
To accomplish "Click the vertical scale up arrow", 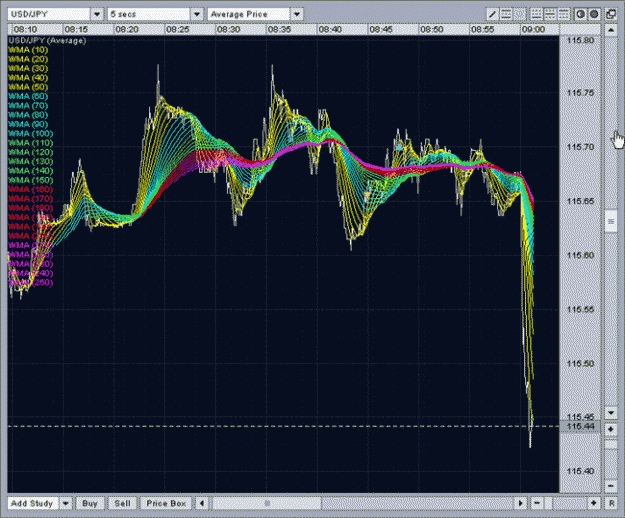I will 611,30.
